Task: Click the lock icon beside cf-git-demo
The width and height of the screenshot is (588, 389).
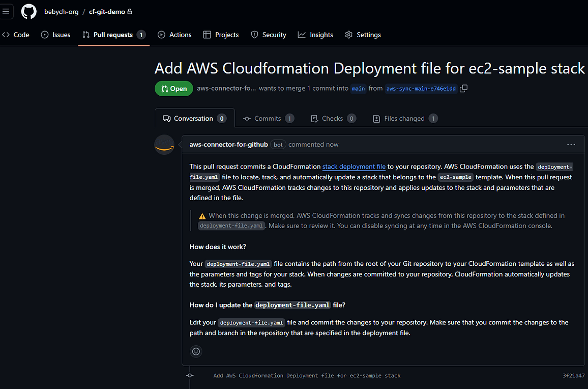Action: pyautogui.click(x=130, y=12)
